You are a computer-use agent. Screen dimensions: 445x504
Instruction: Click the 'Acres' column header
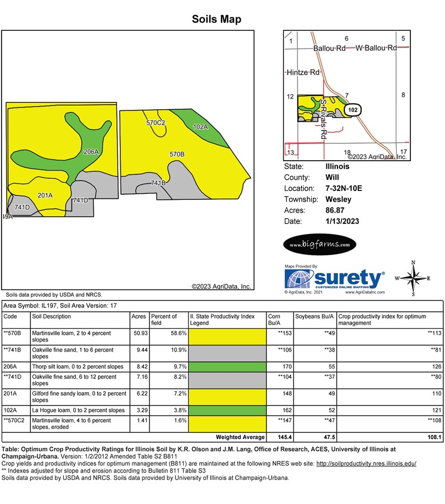coord(138,316)
